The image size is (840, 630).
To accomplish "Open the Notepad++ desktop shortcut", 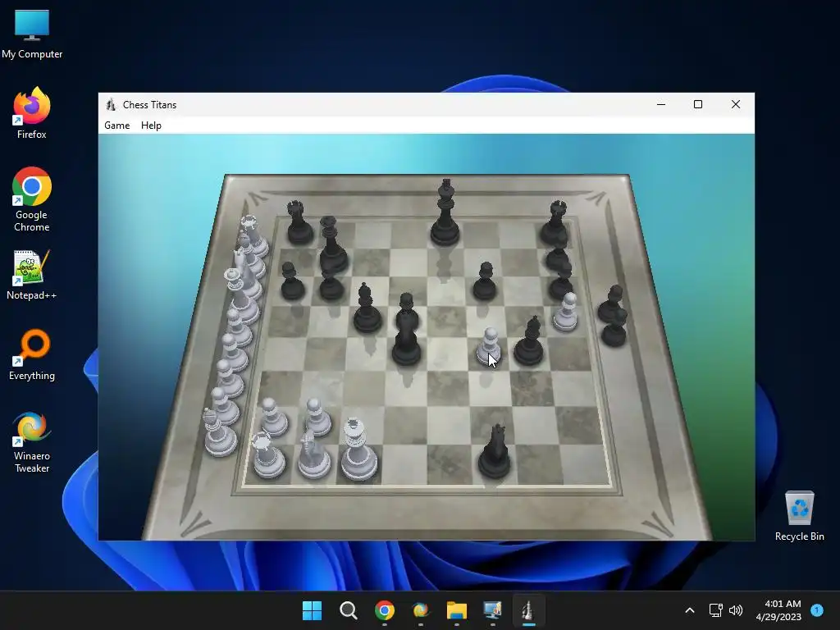I will tap(32, 275).
